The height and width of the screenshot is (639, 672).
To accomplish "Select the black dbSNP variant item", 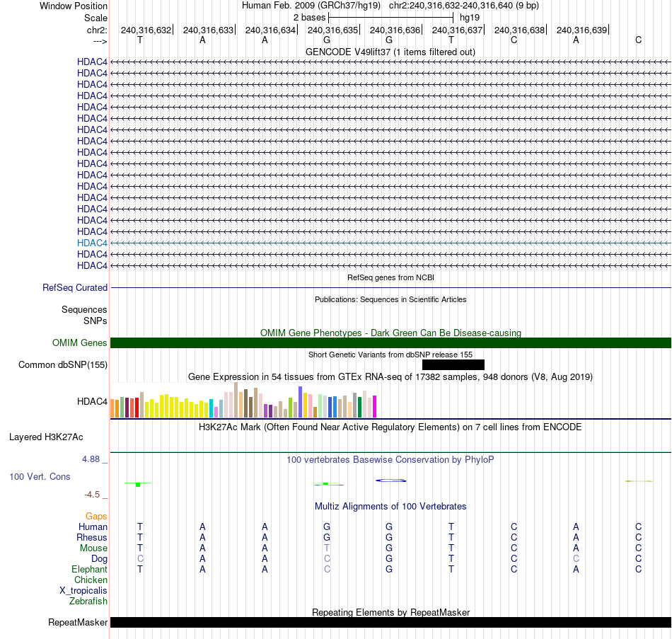I will pyautogui.click(x=453, y=364).
